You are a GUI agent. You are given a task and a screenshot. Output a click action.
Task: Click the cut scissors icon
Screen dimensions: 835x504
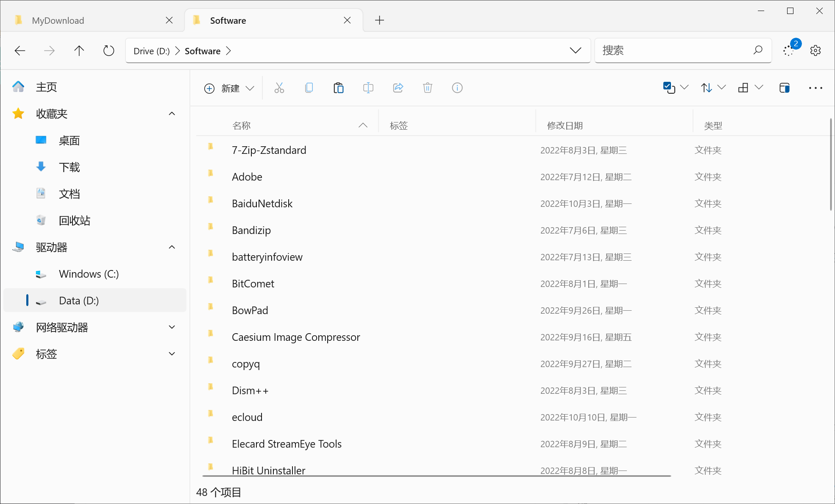click(x=279, y=88)
